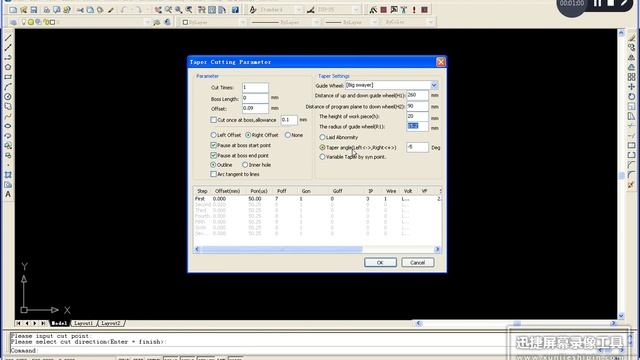Select the Rectangle draw tool
The width and height of the screenshot is (640, 360).
tap(8, 77)
